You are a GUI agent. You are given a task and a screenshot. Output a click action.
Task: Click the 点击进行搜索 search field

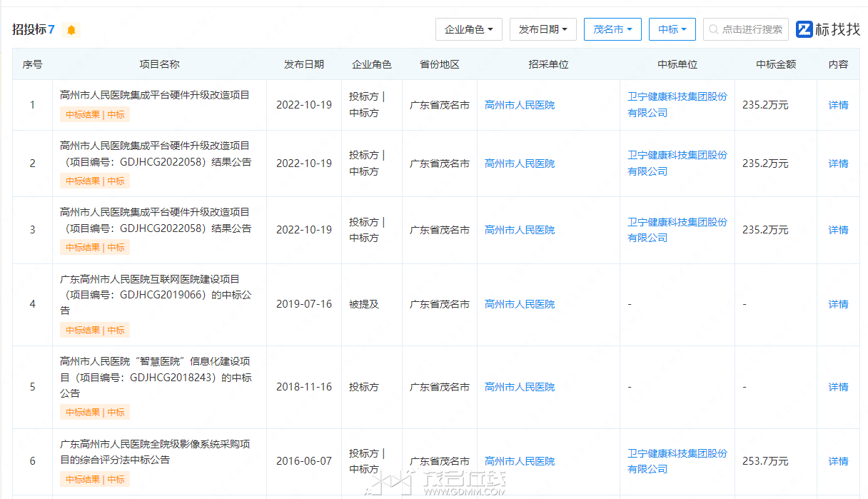pyautogui.click(x=746, y=29)
